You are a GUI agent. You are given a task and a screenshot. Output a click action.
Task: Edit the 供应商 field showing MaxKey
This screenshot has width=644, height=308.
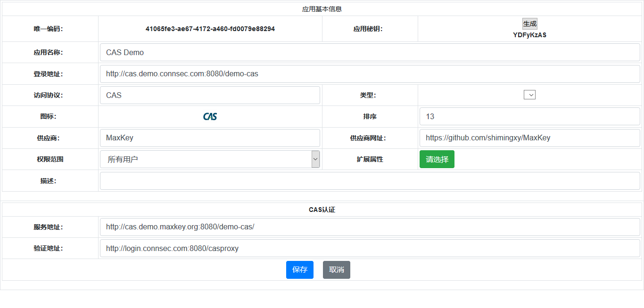pos(210,138)
